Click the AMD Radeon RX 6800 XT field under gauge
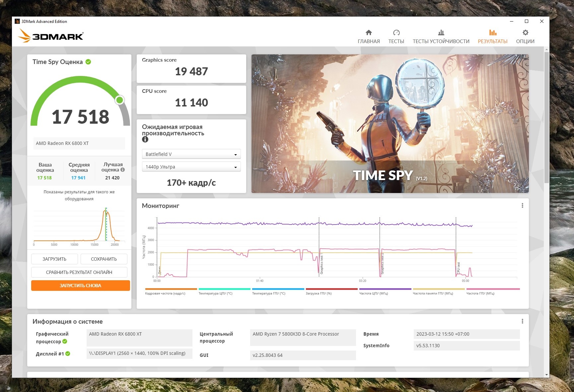The image size is (574, 392). tap(79, 143)
